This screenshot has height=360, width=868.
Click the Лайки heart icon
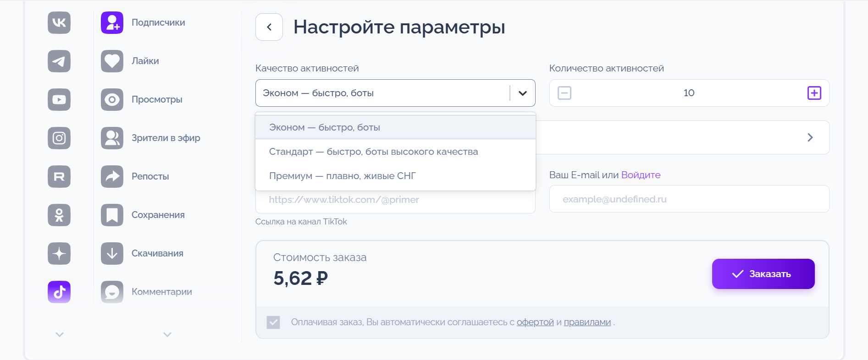(112, 61)
